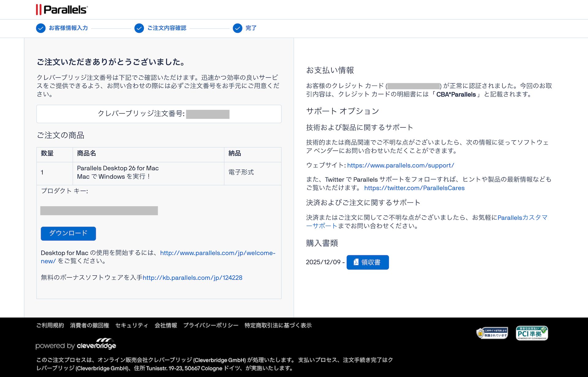The height and width of the screenshot is (377, 588).
Task: Open the Parallelsカスタマーサポート link
Action: click(522, 218)
